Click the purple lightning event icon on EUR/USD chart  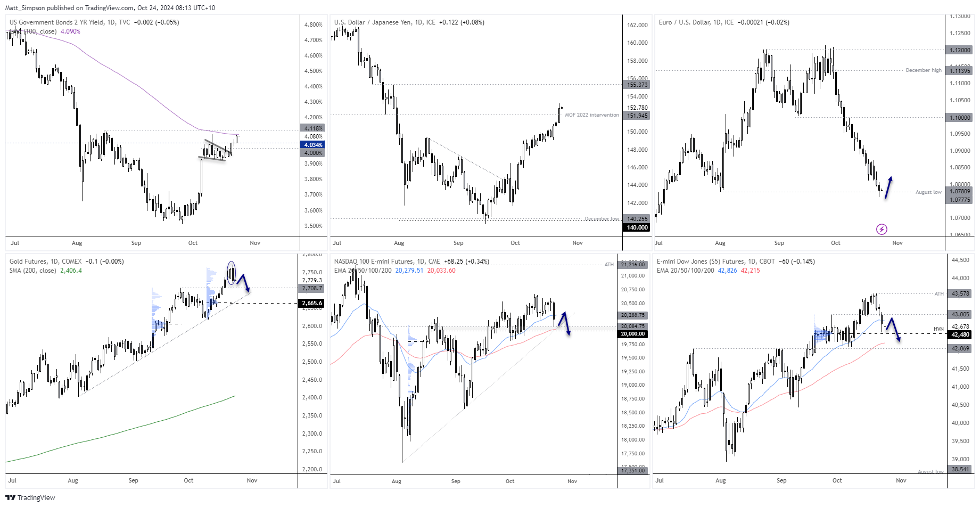pos(882,230)
